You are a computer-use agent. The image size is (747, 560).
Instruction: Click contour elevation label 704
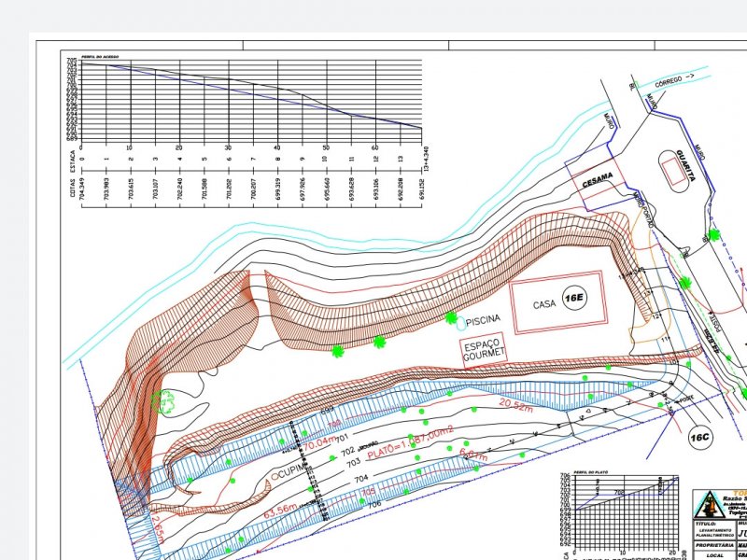[x=361, y=480]
